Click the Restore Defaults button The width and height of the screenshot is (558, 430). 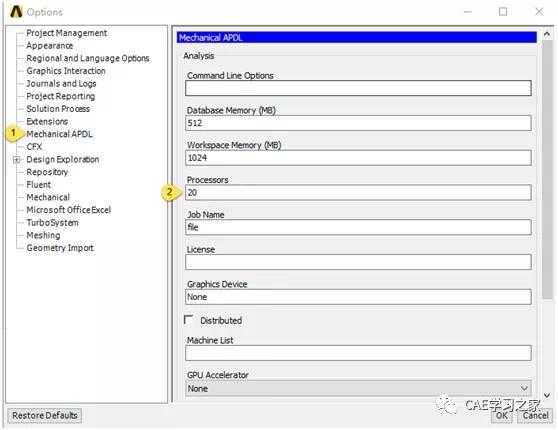[44, 415]
